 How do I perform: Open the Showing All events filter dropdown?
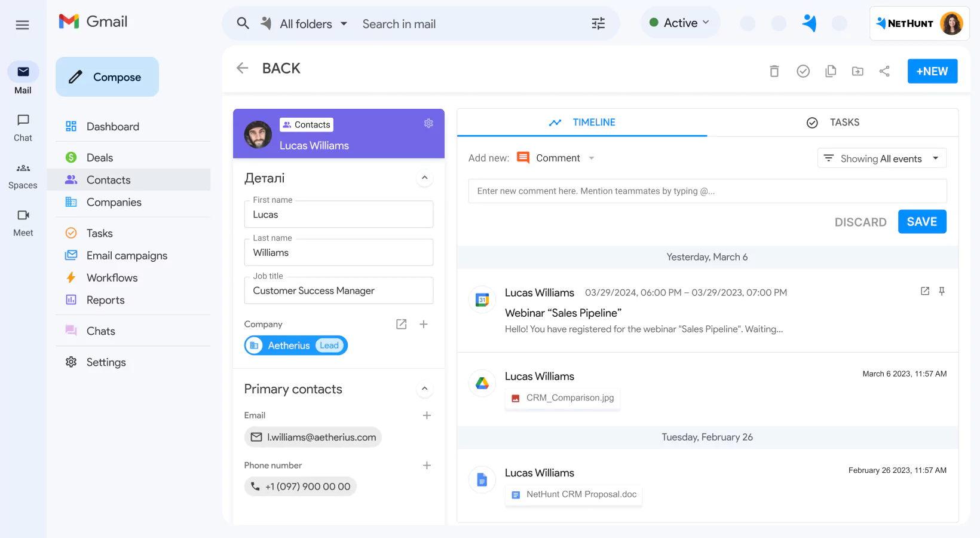pos(881,158)
